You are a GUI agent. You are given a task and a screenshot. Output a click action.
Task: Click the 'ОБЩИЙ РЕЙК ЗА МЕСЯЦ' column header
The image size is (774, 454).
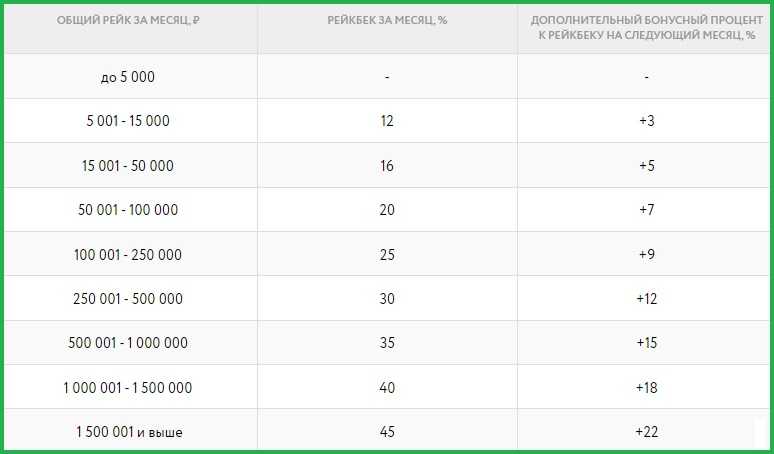(128, 21)
